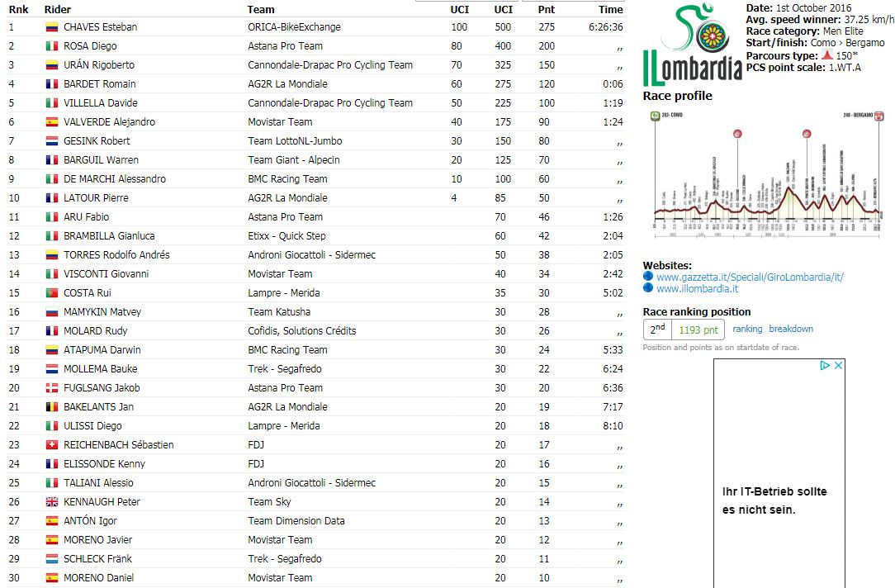Open rider TORRES Rodolfo Andrés

tap(116, 254)
